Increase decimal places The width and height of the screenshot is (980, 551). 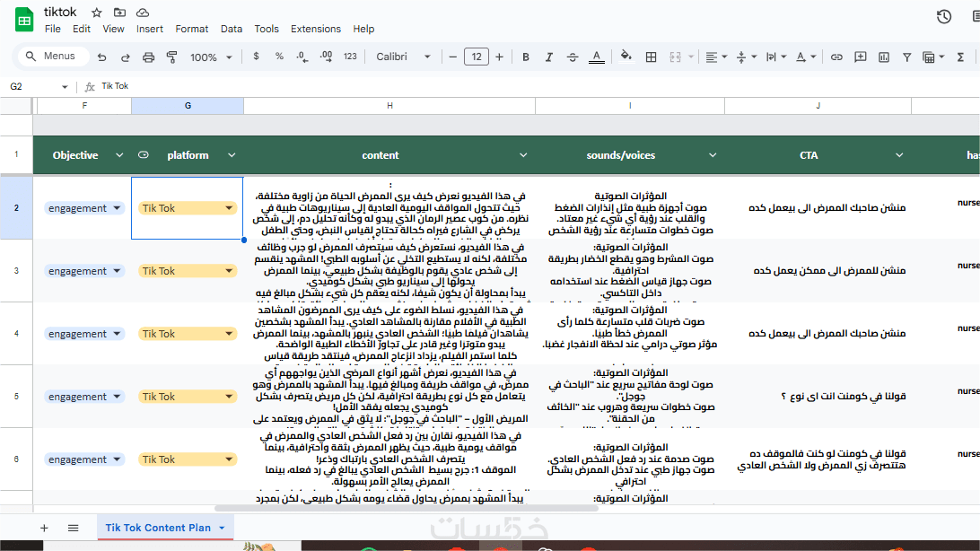[326, 57]
